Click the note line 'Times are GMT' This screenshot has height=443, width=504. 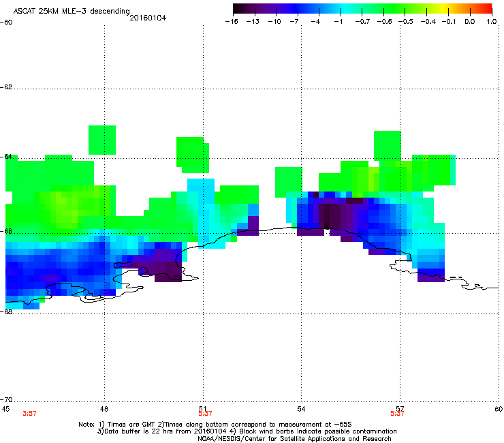tap(131, 425)
